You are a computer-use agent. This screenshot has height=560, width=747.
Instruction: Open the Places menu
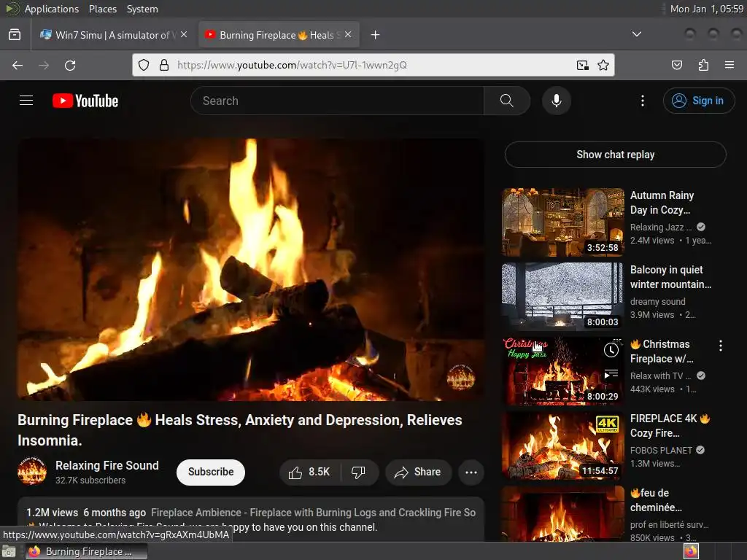[x=102, y=9]
